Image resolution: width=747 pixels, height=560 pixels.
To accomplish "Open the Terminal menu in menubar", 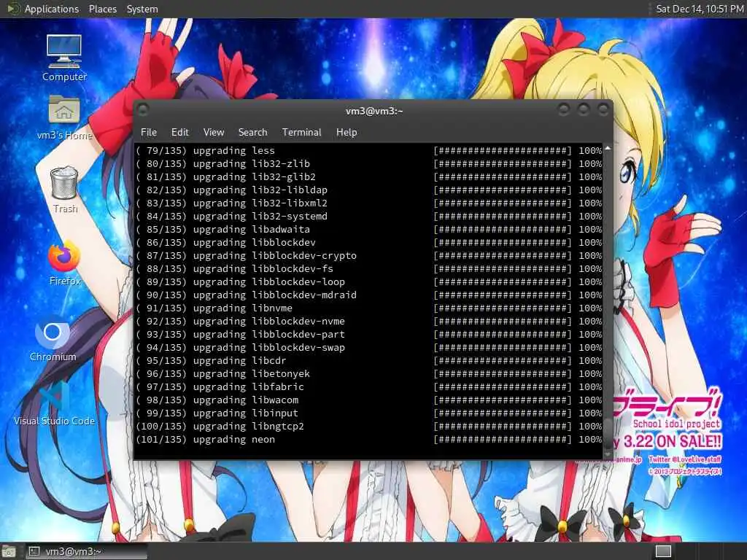I will tap(301, 133).
